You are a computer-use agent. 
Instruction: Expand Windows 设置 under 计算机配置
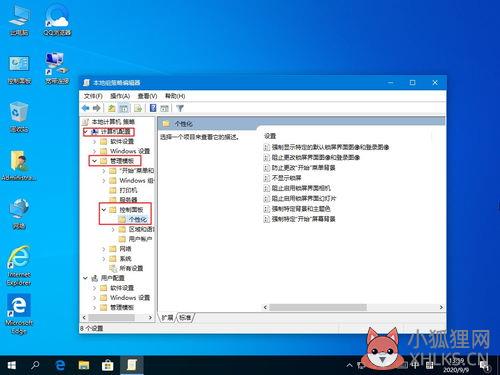pyautogui.click(x=95, y=151)
